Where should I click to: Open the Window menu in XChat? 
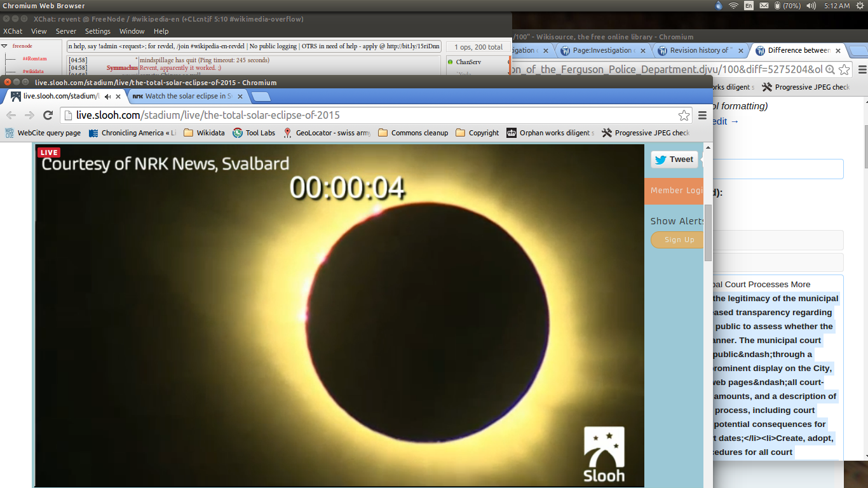[132, 31]
